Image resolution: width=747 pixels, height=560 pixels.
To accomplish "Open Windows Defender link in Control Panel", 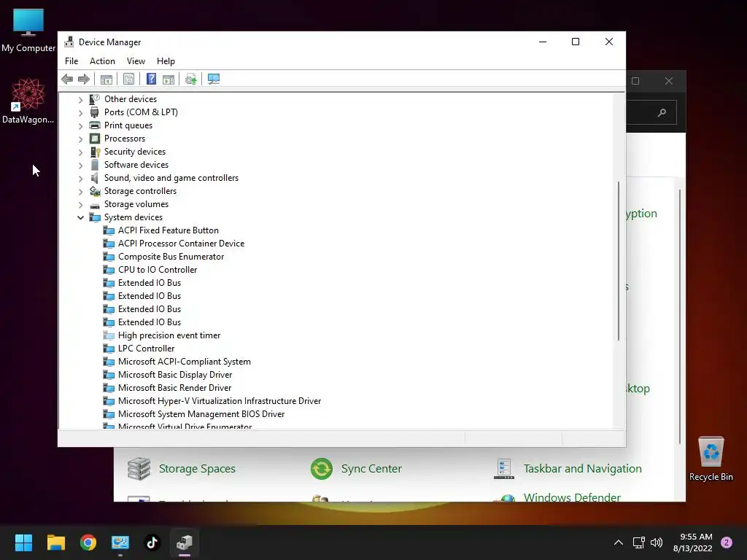I will 572,497.
